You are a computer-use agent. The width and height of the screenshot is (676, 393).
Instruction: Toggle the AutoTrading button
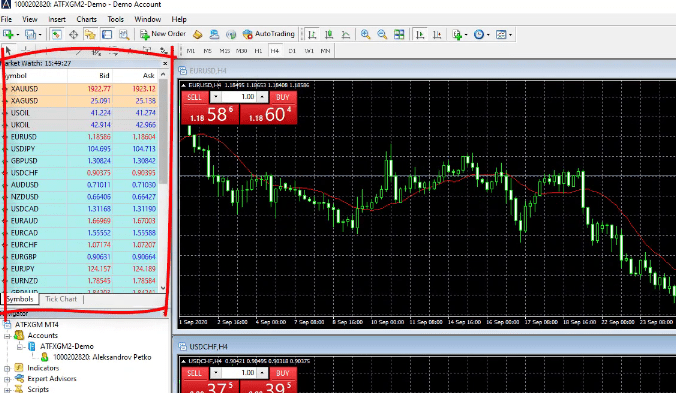click(x=269, y=34)
